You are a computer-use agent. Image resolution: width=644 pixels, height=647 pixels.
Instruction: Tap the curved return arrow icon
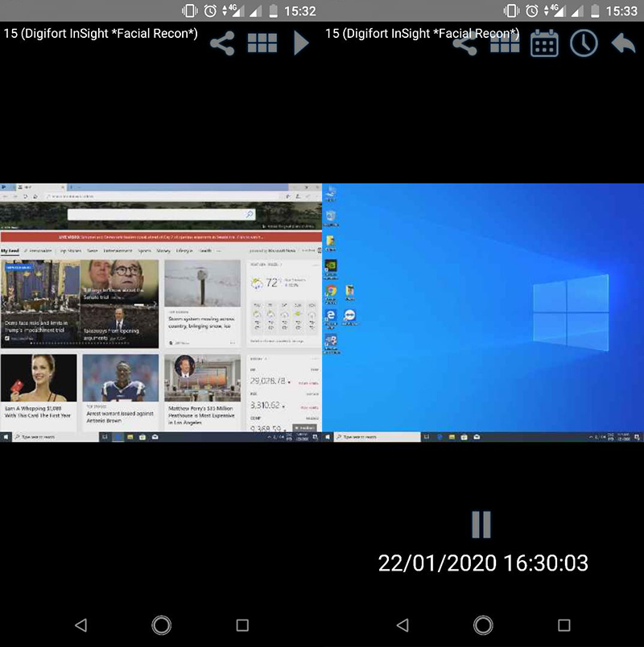pos(623,43)
